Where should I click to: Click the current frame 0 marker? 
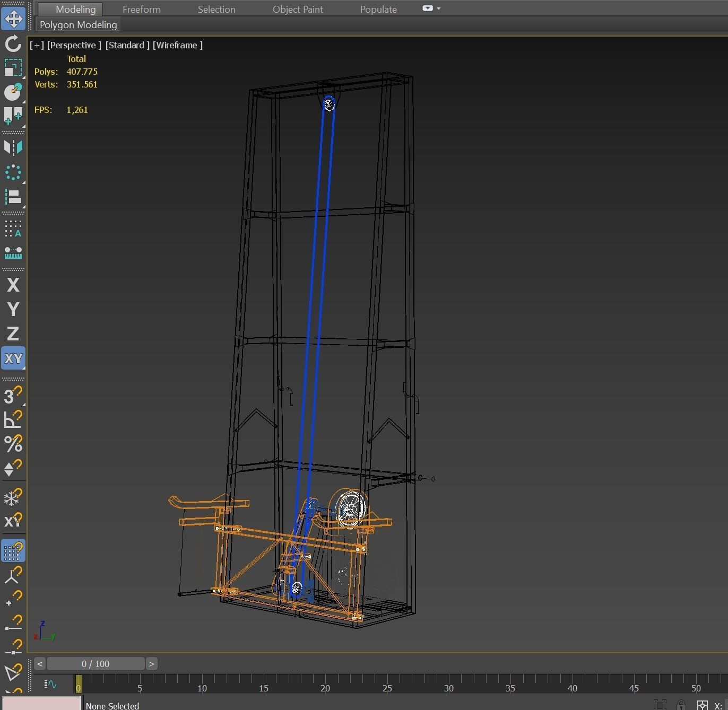point(78,684)
